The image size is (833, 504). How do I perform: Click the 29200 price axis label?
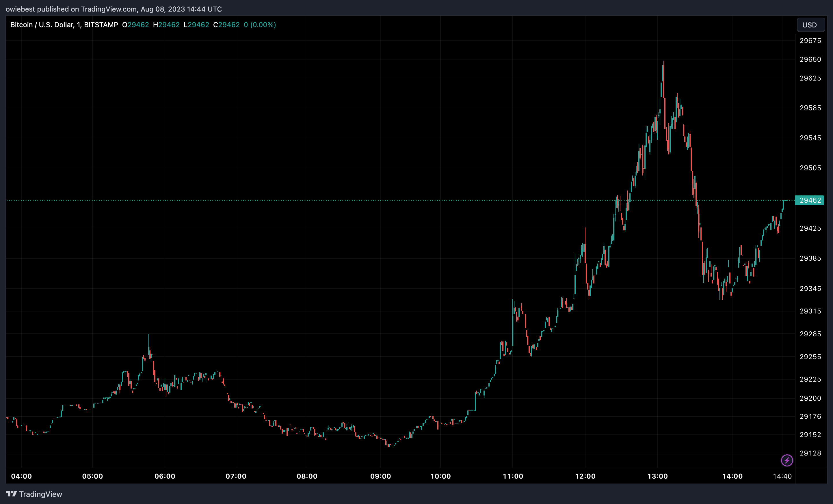pos(810,398)
